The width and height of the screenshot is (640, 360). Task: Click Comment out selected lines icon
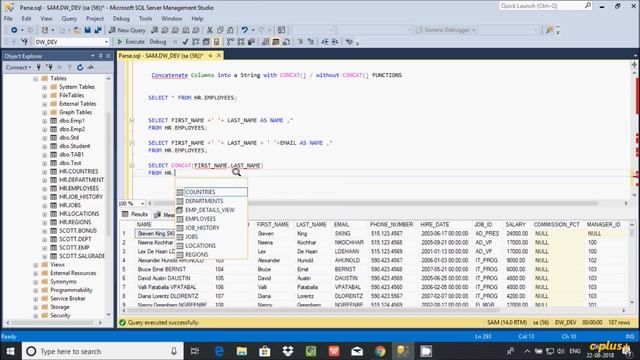pyautogui.click(x=300, y=42)
